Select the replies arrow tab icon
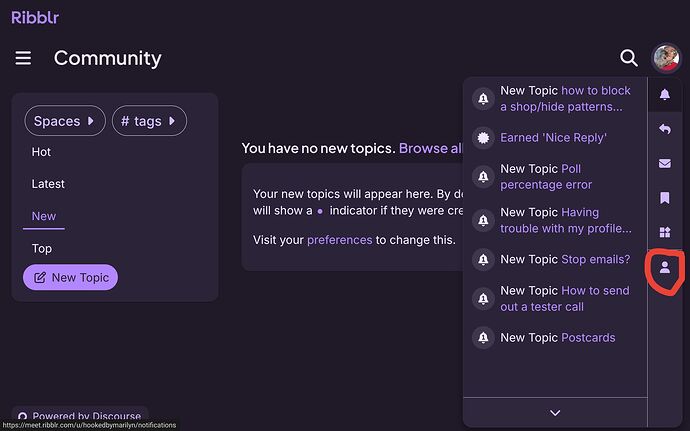 click(665, 129)
